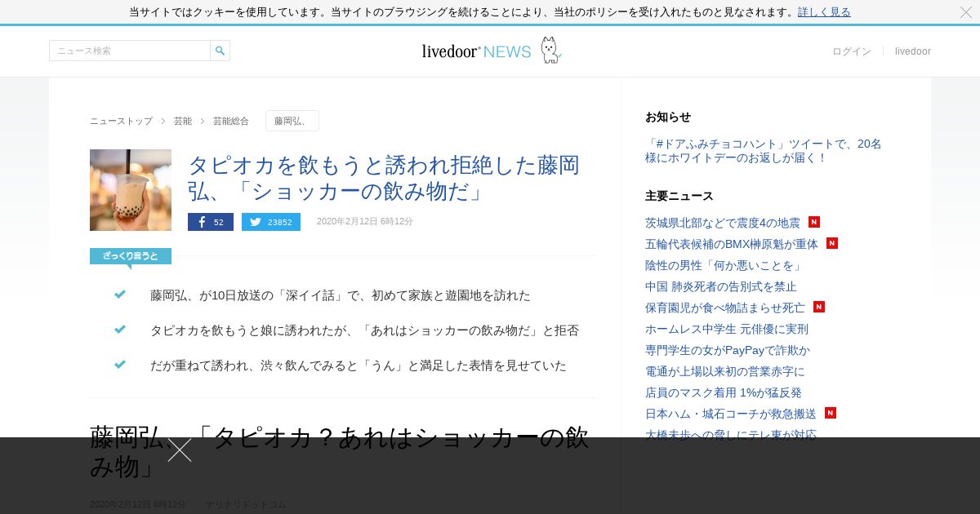The height and width of the screenshot is (514, 980).
Task: Click the ログイン link
Action: [852, 51]
